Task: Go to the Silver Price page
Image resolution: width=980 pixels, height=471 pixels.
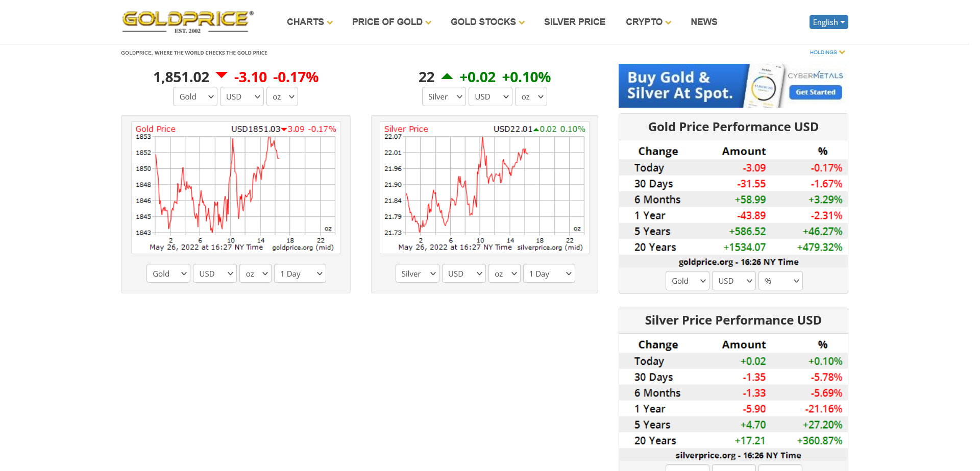Action: [574, 22]
